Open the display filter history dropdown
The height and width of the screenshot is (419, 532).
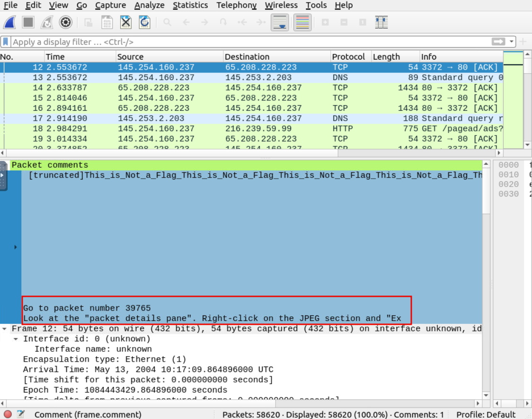pos(512,42)
